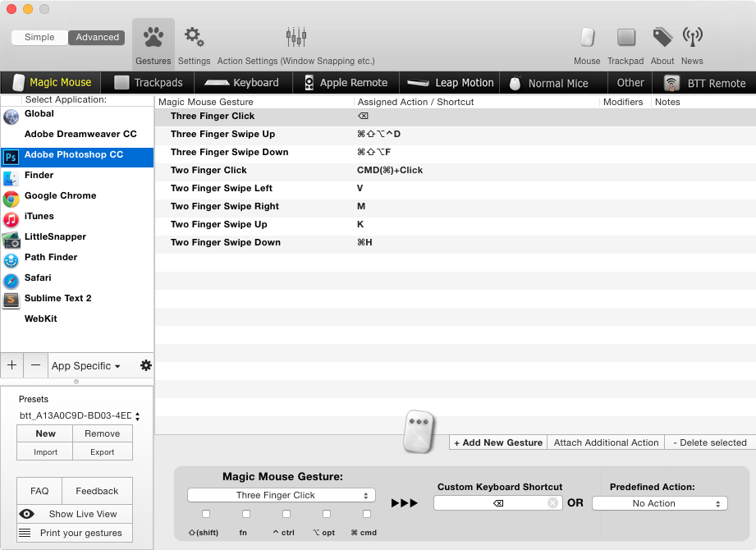The width and height of the screenshot is (756, 550).
Task: Click the iTunes music note icon
Action: [x=11, y=219]
